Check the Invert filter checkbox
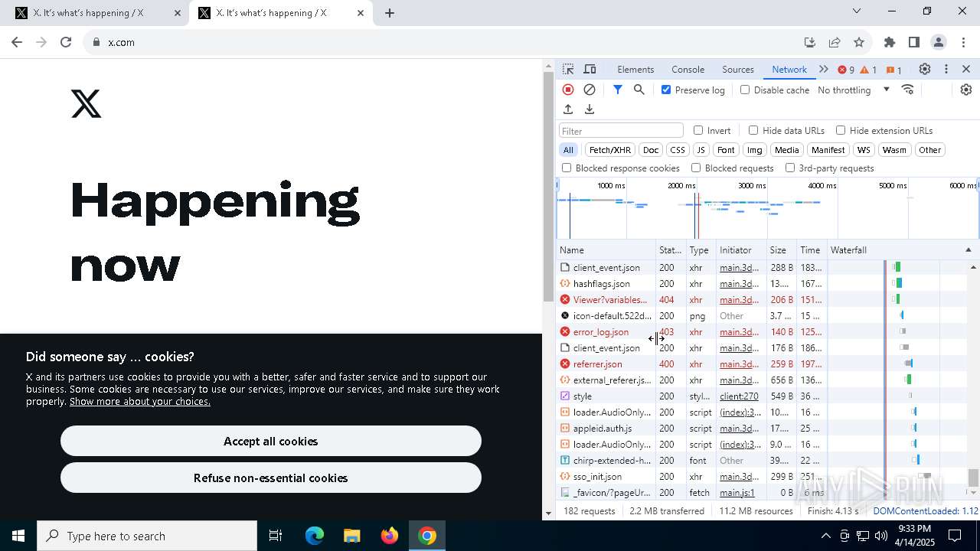This screenshot has height=551, width=980. 698,130
